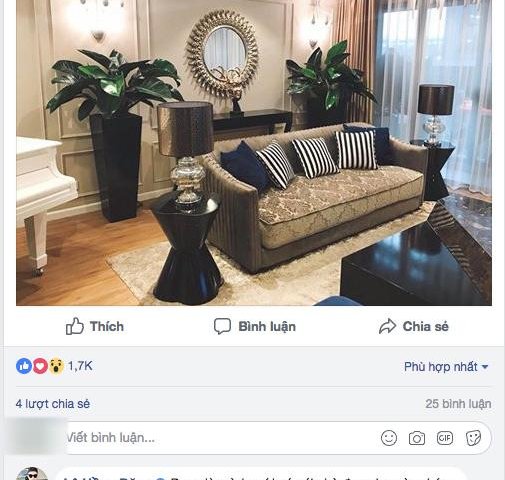
Task: Click the thumbs-up Thích icon
Action: 75,326
